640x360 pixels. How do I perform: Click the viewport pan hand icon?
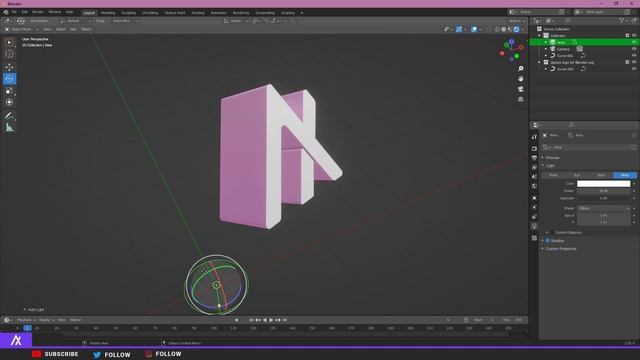click(520, 79)
